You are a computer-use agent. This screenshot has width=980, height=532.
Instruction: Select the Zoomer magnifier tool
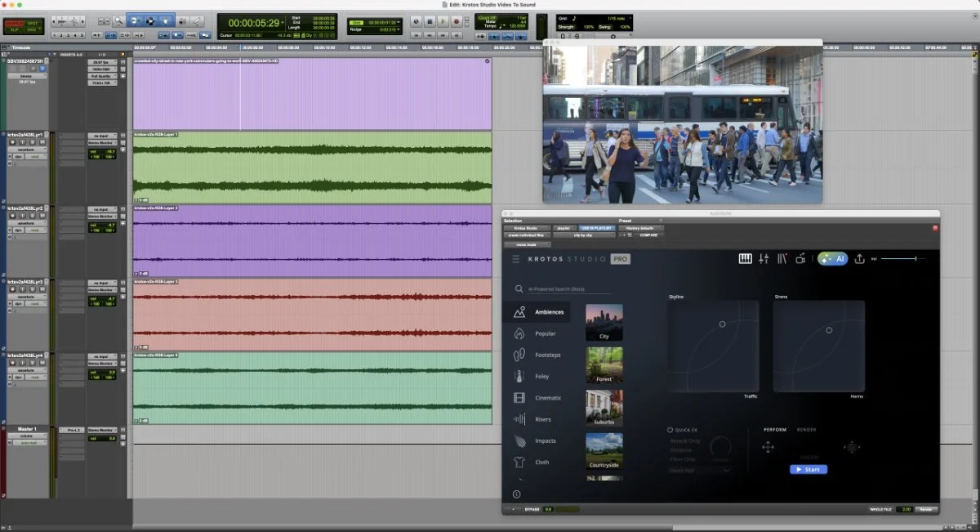(118, 20)
